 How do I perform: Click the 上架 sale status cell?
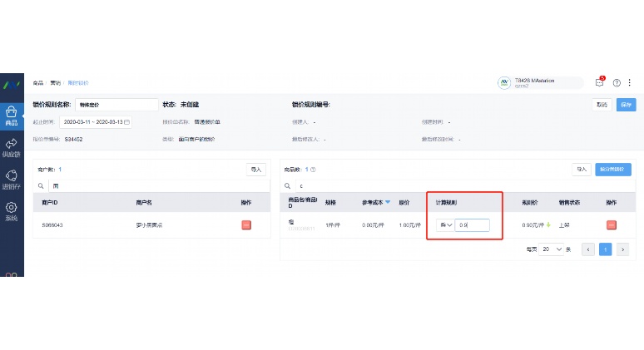(564, 224)
